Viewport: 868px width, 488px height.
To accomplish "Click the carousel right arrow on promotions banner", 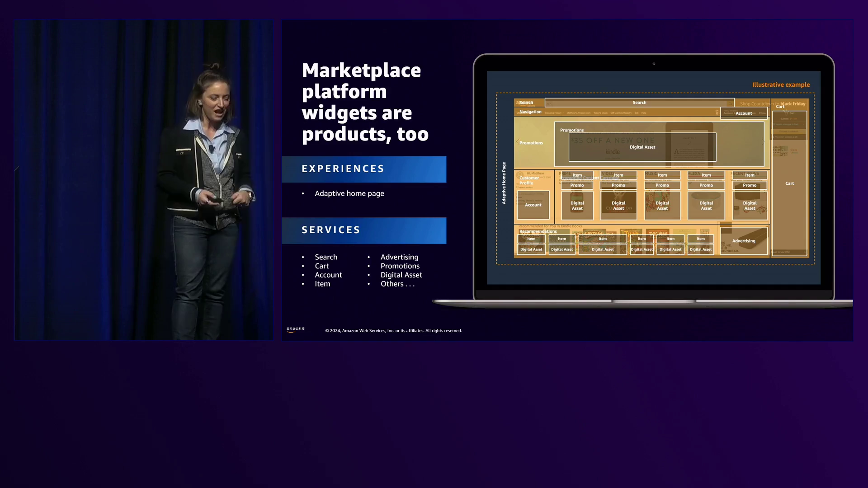I will (764, 142).
